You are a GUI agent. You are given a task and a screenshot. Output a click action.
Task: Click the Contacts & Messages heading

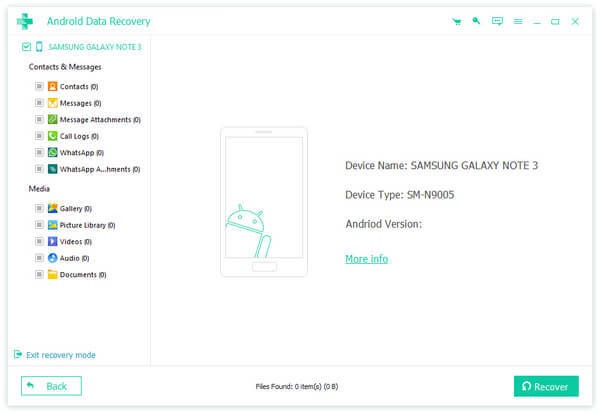[65, 67]
